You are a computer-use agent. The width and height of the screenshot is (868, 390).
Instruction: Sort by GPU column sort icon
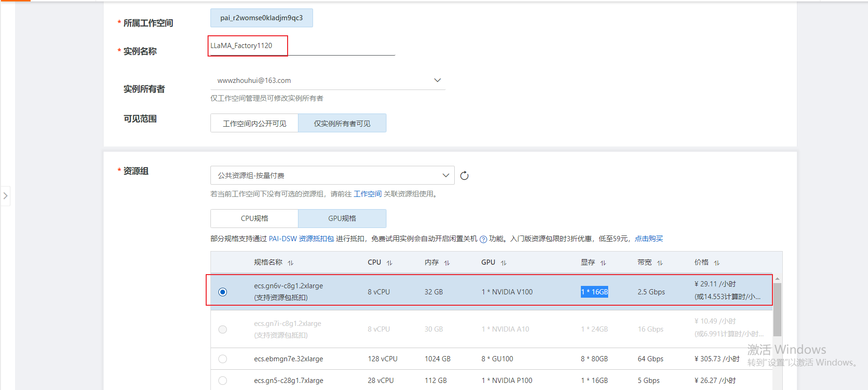pos(504,263)
